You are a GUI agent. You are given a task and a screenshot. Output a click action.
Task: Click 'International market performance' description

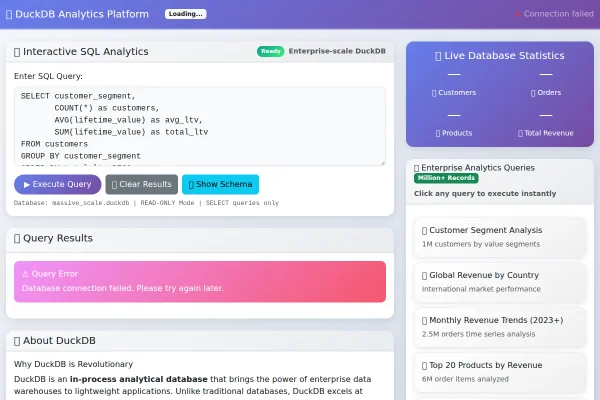(x=481, y=289)
